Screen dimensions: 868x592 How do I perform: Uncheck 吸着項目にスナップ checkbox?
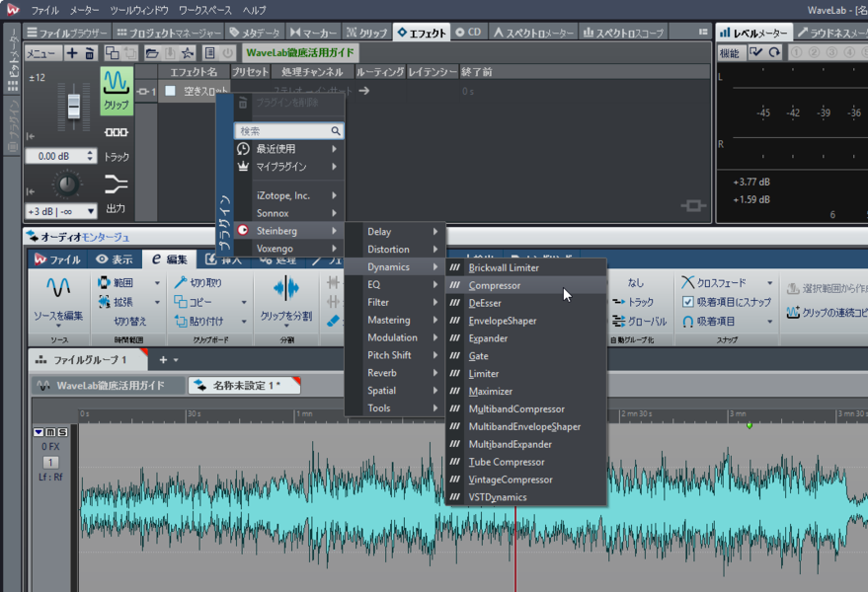tap(687, 302)
